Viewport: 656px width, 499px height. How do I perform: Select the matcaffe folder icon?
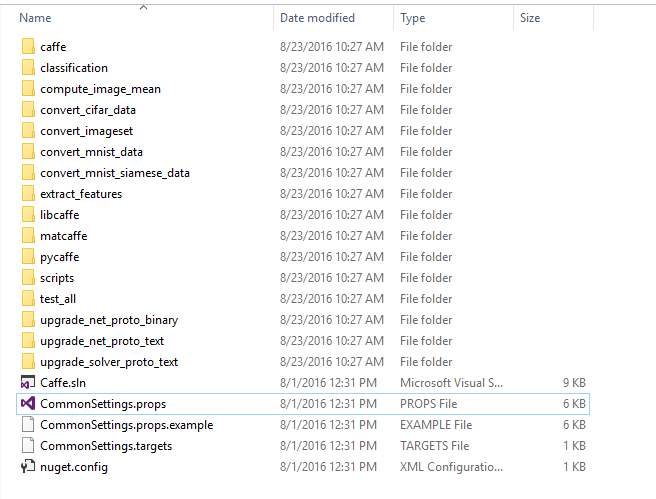[x=28, y=235]
